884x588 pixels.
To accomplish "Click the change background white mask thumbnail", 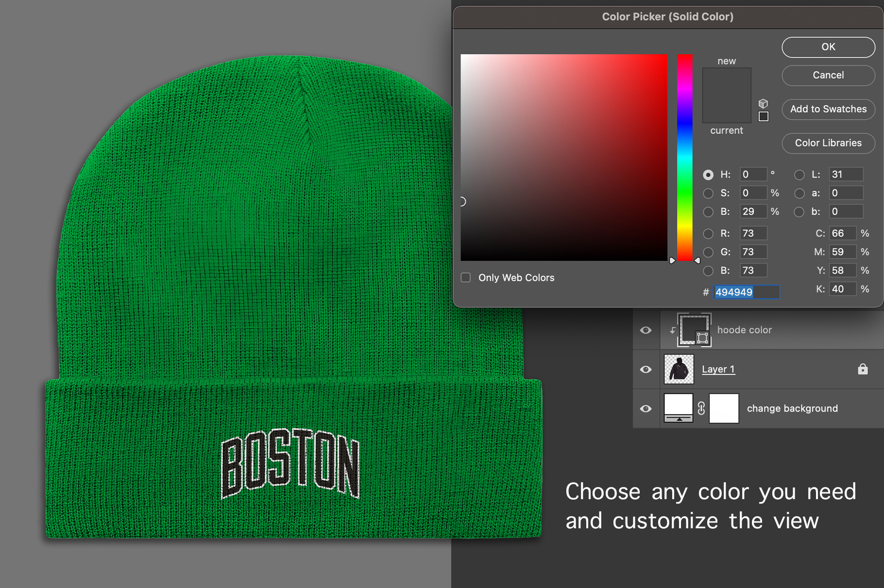I will [x=724, y=408].
